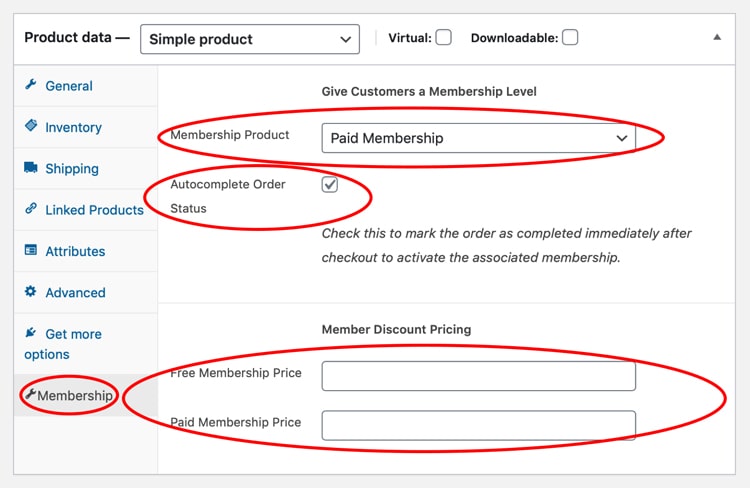Image resolution: width=750 pixels, height=488 pixels.
Task: Click the Inventory tag icon
Action: click(31, 125)
